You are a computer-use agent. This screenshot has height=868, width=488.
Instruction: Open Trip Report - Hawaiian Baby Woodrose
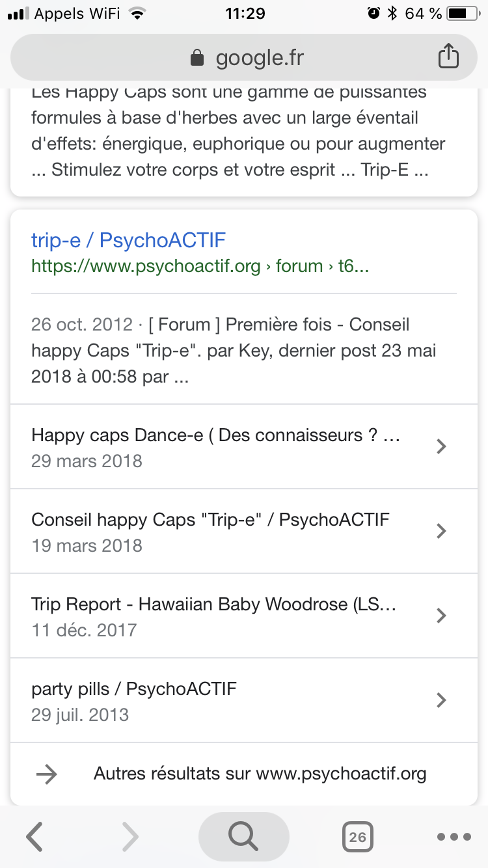click(x=213, y=604)
